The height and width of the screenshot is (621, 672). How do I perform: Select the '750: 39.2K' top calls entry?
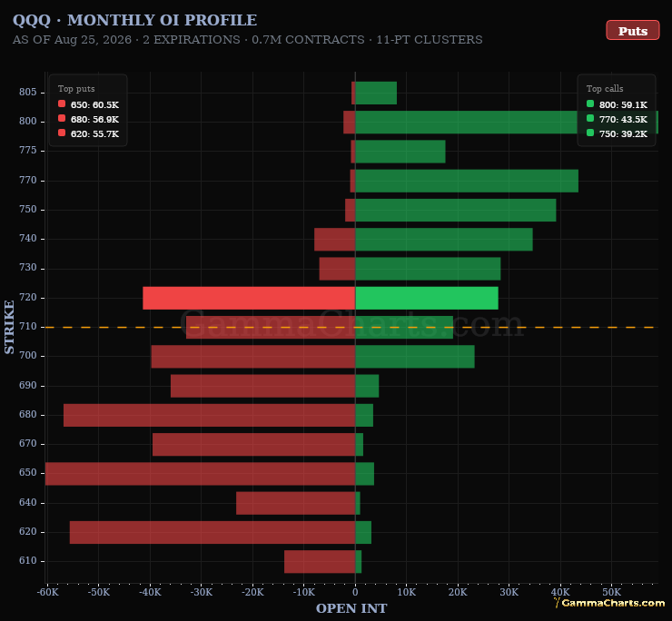(x=618, y=133)
